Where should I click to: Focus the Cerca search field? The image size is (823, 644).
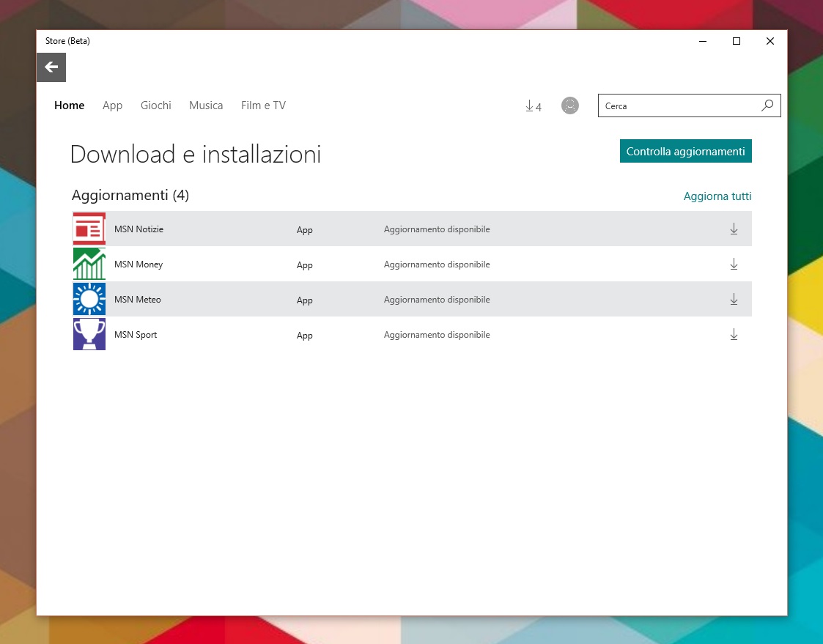(x=689, y=106)
